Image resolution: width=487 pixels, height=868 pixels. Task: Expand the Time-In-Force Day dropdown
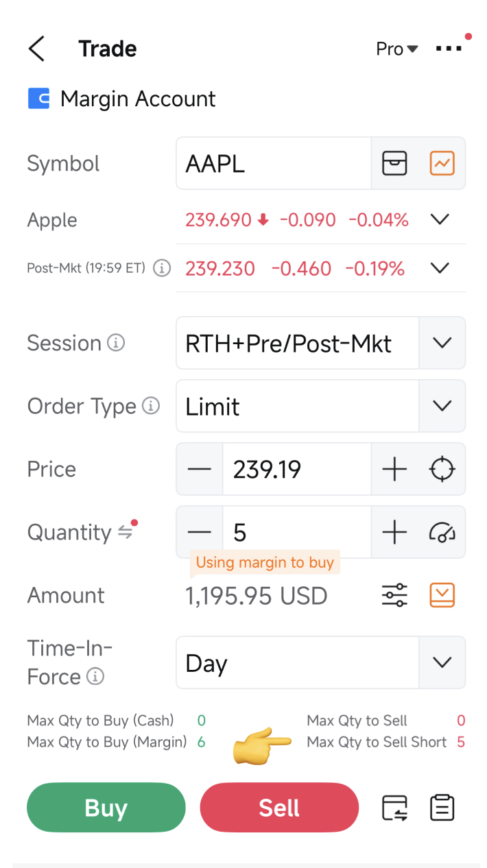point(442,662)
